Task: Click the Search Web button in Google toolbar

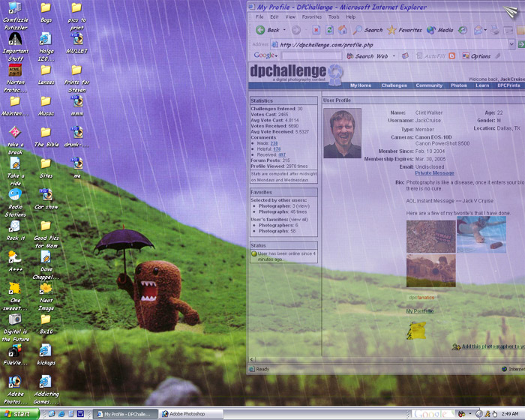Action: click(367, 56)
